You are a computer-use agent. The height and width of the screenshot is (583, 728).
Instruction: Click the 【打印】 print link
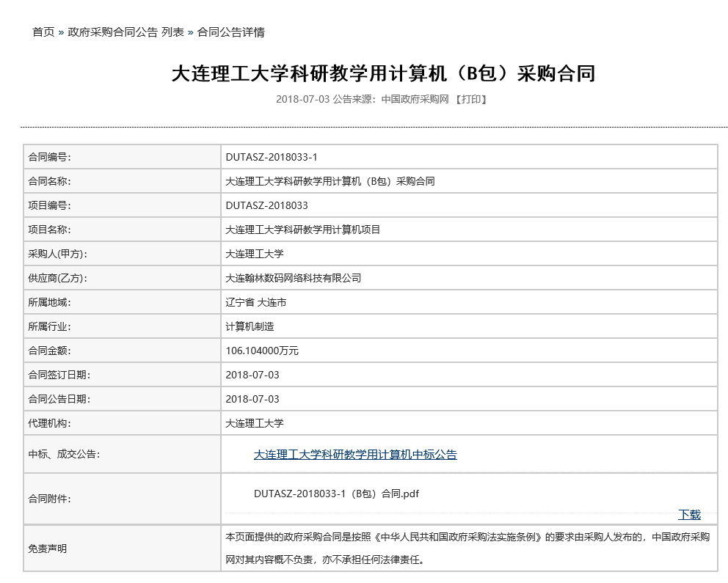(471, 99)
